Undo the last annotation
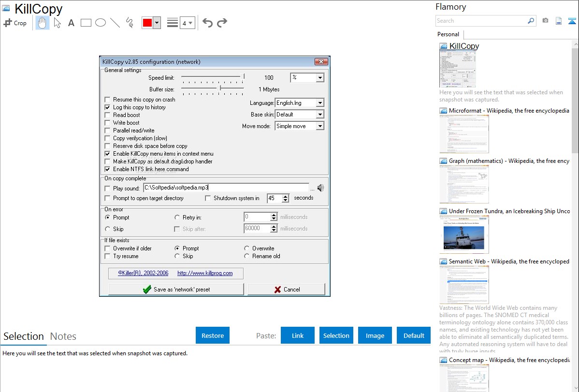Image resolution: width=579 pixels, height=392 pixels. pyautogui.click(x=207, y=23)
